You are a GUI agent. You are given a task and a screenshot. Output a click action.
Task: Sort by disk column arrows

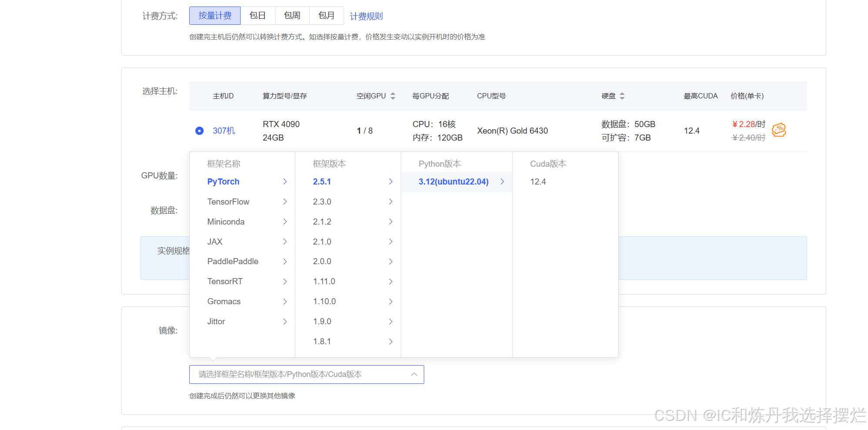[622, 96]
